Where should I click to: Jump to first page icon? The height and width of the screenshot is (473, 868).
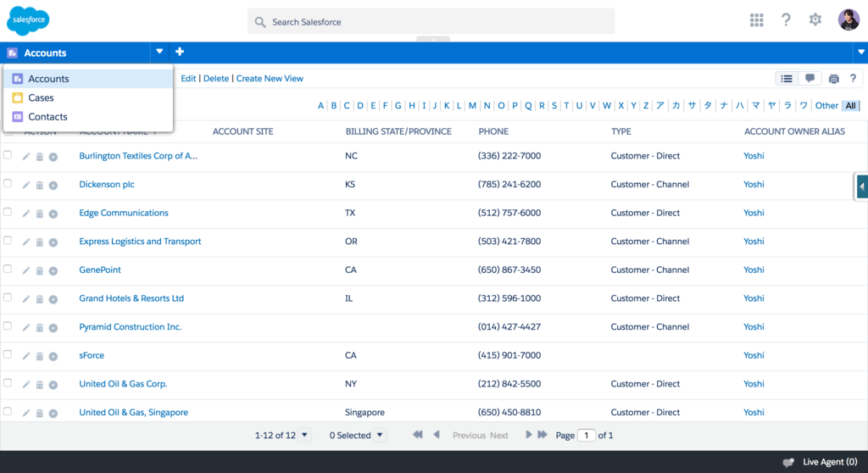tap(417, 435)
